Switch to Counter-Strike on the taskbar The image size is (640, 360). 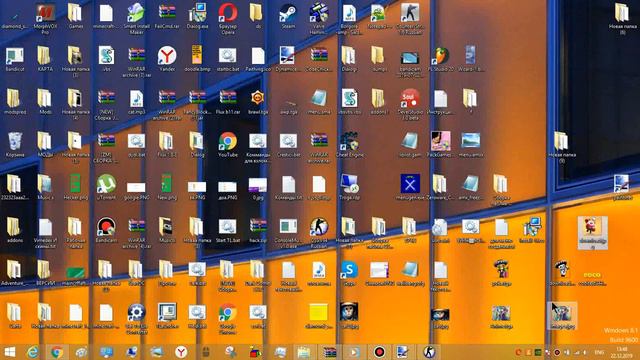point(429,352)
